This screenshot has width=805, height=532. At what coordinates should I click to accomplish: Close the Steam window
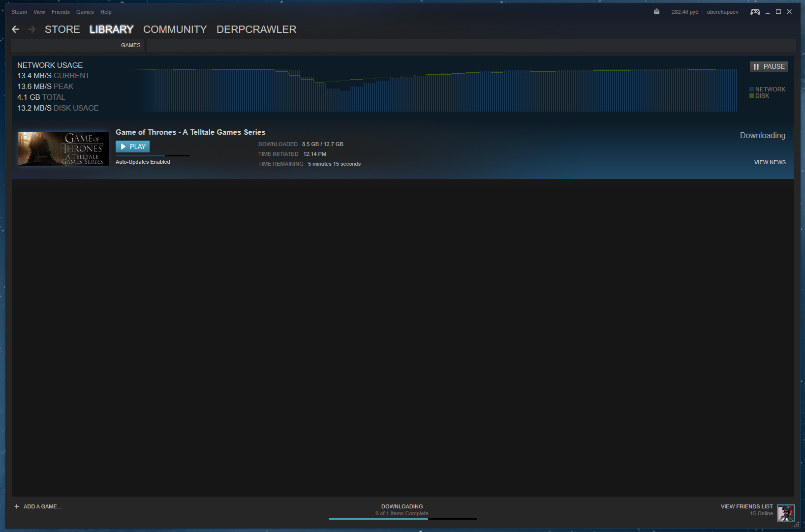click(789, 12)
